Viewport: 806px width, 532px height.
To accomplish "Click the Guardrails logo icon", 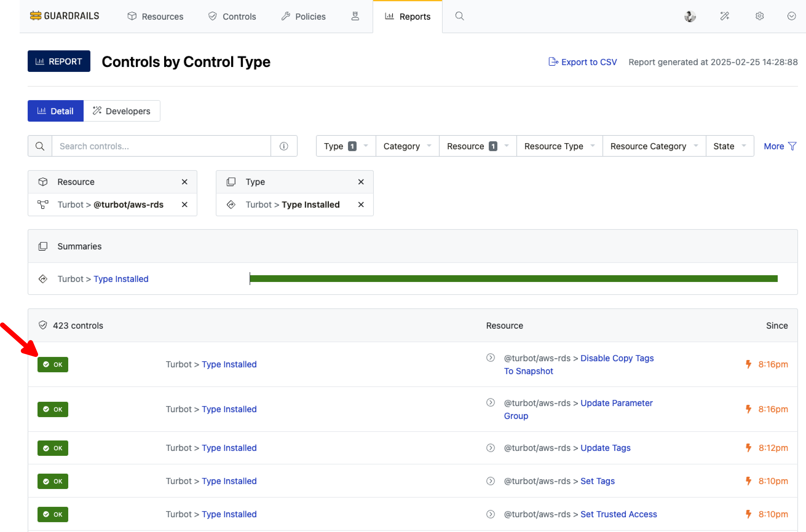I will [36, 15].
